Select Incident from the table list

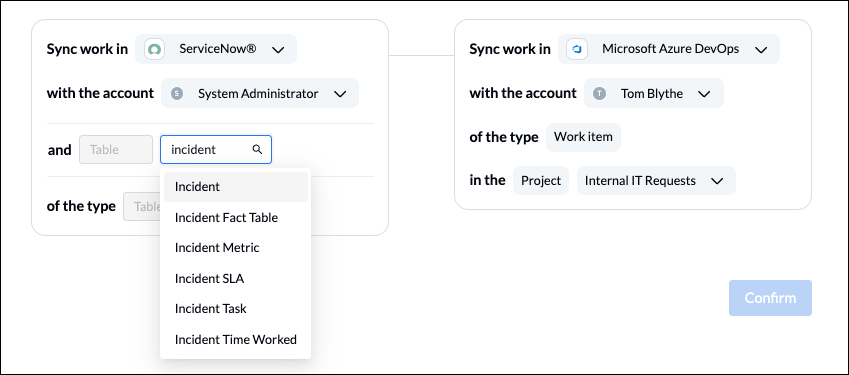tap(236, 187)
